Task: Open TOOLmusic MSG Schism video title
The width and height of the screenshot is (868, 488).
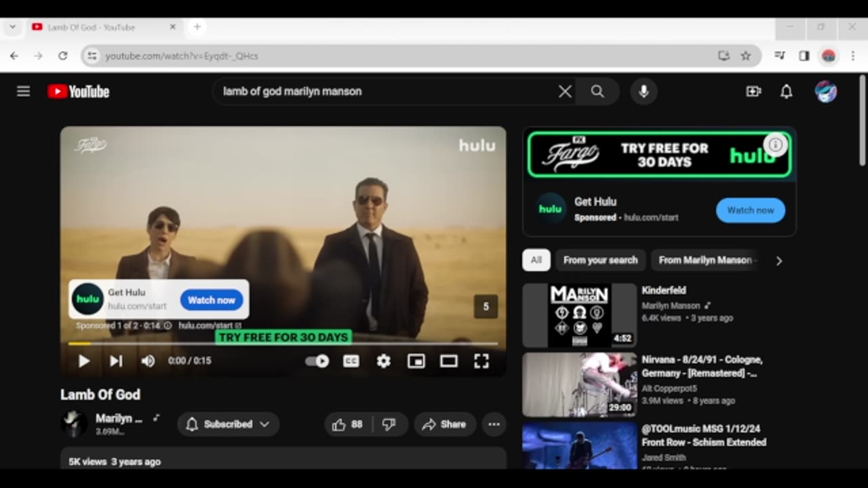Action: pos(704,435)
